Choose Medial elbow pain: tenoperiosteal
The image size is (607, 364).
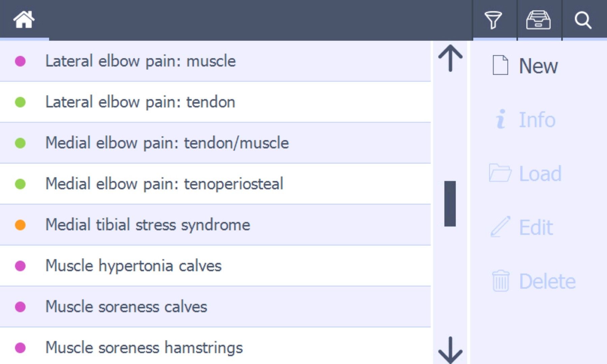coord(164,184)
